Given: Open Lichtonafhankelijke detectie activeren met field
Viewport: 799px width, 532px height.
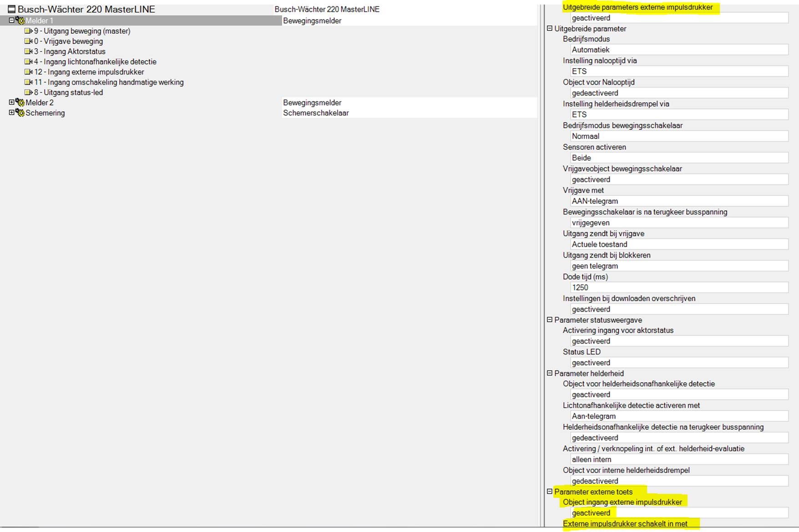Looking at the screenshot, I should point(679,416).
